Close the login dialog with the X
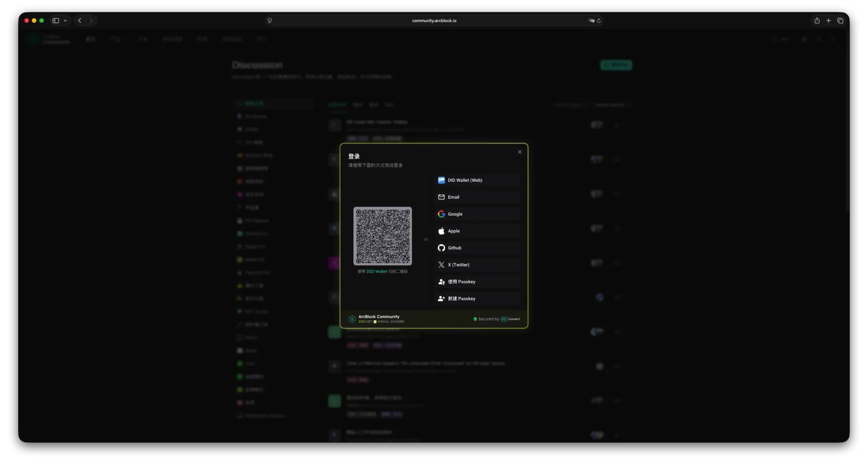The image size is (868, 467). pyautogui.click(x=520, y=152)
